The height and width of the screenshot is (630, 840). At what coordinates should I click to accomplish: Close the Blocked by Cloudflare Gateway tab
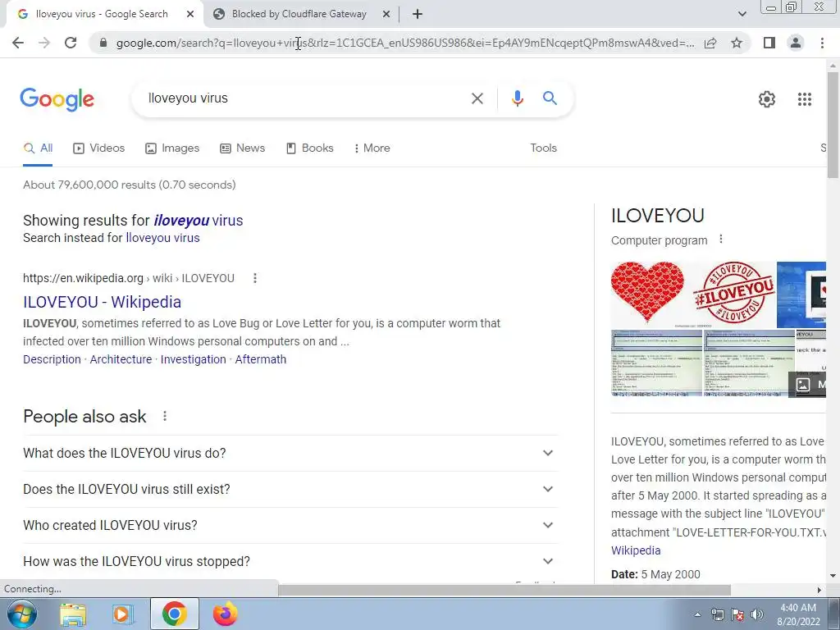(386, 15)
